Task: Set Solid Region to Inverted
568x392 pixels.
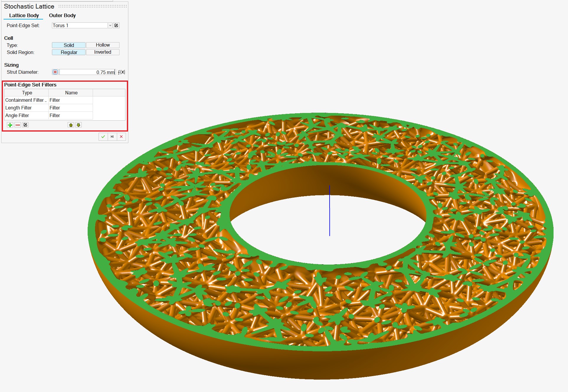Action: coord(103,52)
